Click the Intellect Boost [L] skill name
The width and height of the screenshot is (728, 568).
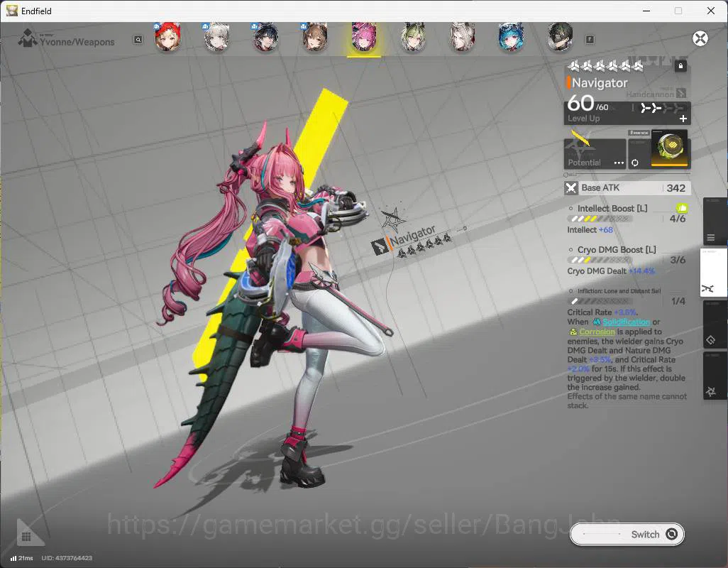click(612, 208)
